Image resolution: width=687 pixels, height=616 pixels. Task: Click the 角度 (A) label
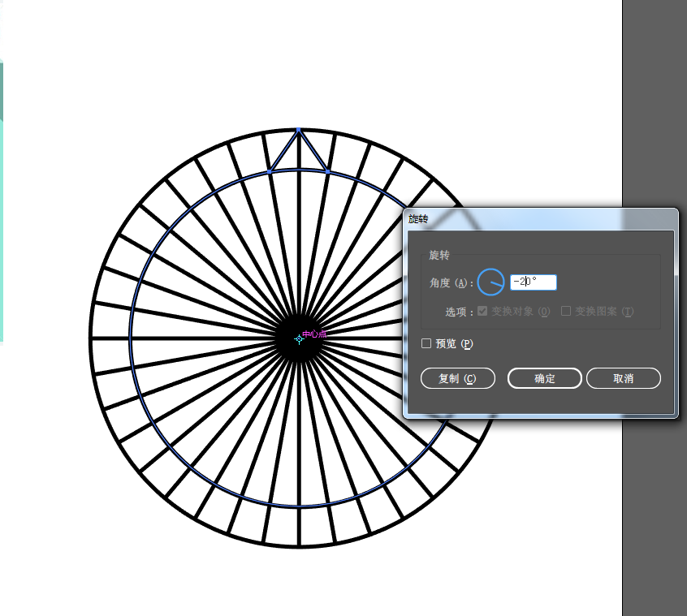452,282
